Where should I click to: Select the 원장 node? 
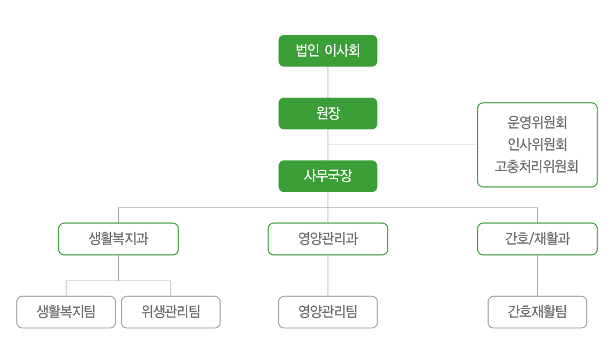click(328, 113)
